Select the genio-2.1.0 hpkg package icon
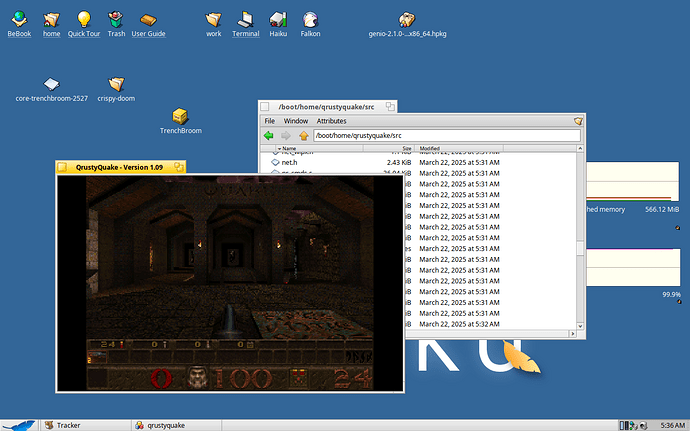The height and width of the screenshot is (431, 690). pyautogui.click(x=407, y=19)
